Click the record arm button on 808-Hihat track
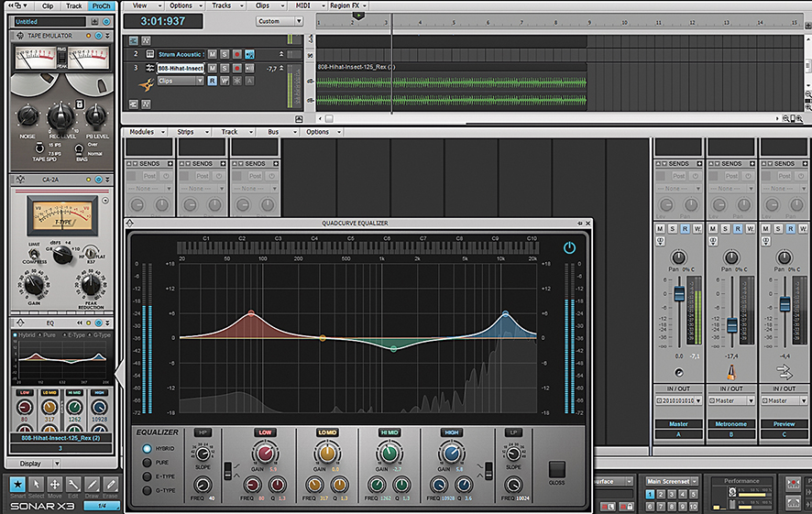 coord(236,69)
